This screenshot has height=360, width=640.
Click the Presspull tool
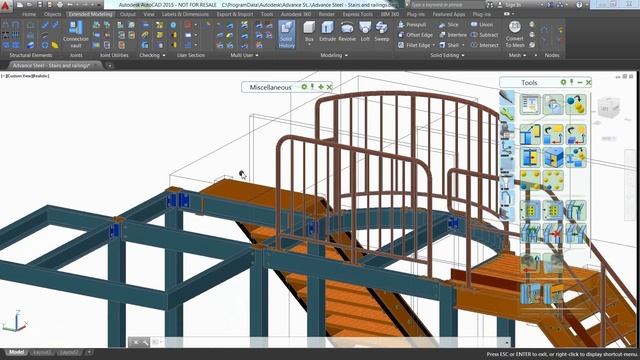pyautogui.click(x=412, y=24)
